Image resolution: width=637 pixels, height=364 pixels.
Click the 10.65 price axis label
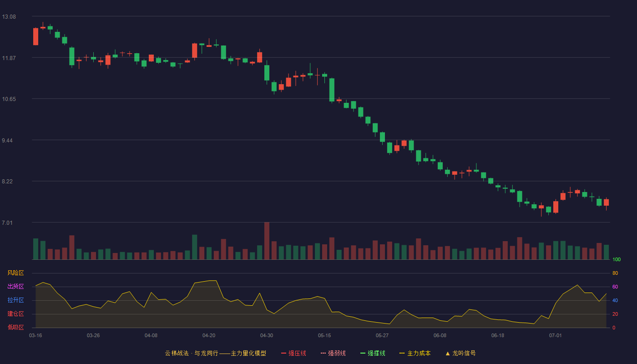(9, 99)
